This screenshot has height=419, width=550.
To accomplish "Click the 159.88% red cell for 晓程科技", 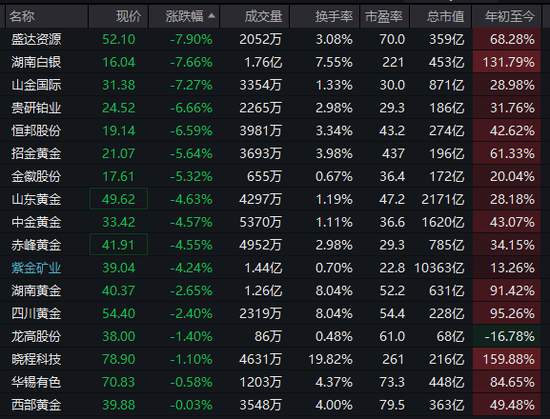I will point(507,359).
